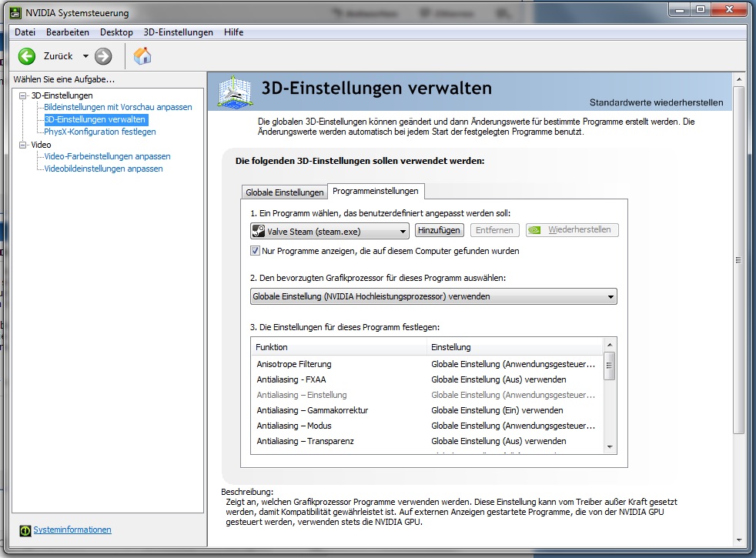Open the 3D-Einstellungen menu

pyautogui.click(x=179, y=32)
